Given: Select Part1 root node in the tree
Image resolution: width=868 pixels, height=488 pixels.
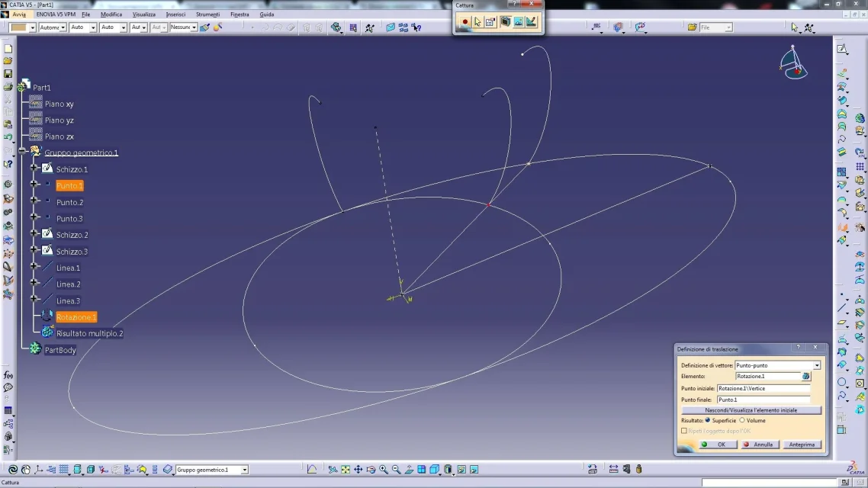Looking at the screenshot, I should pos(41,88).
